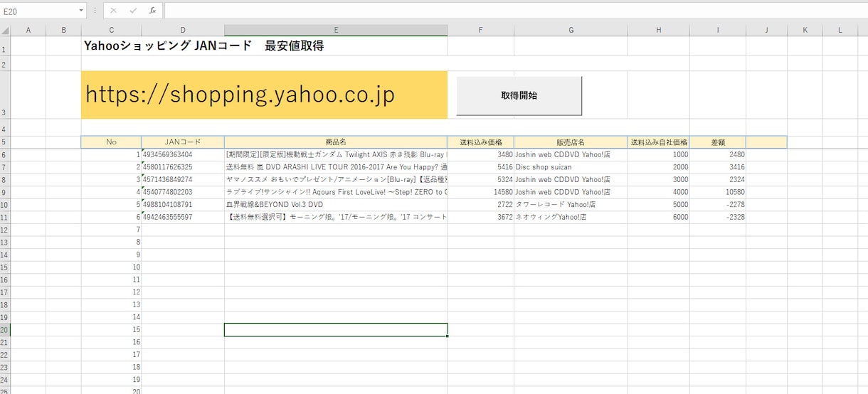Select row 20 header

pos(5,330)
